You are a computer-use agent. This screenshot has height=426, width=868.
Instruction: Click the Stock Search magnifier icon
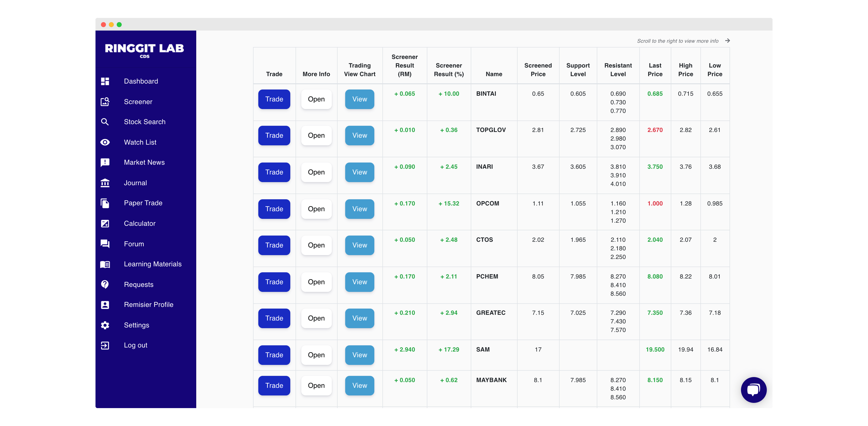point(105,122)
